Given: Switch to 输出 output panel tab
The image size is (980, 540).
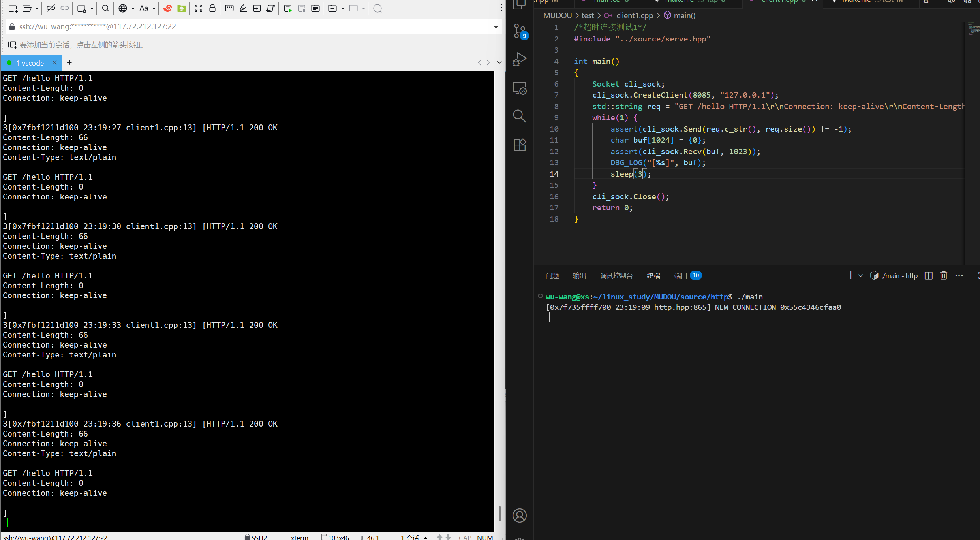Looking at the screenshot, I should pos(579,276).
